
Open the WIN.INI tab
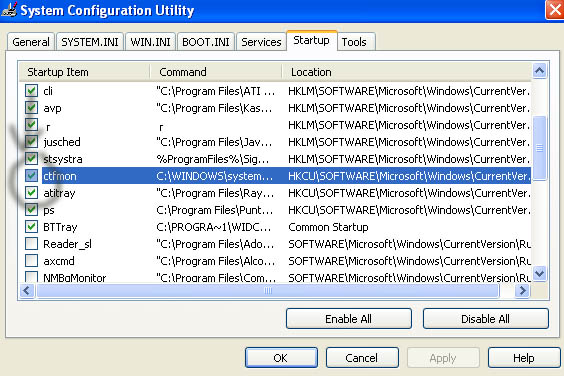click(x=150, y=42)
